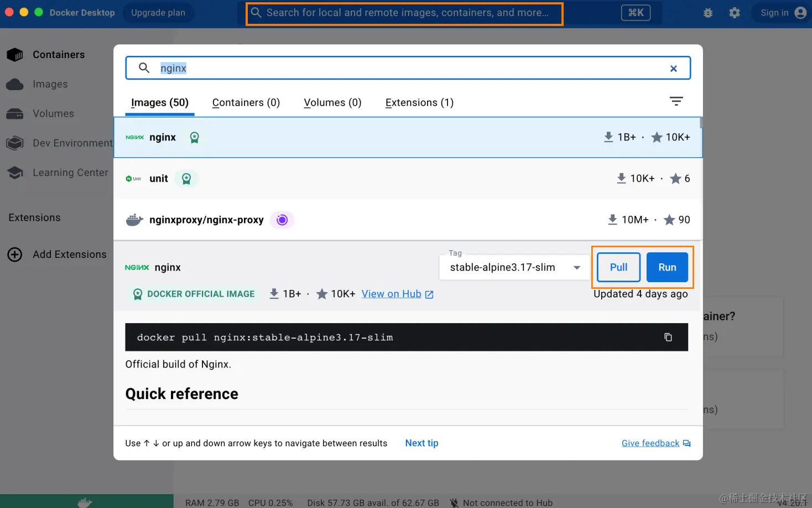
Task: Open the Give feedback link
Action: point(656,443)
